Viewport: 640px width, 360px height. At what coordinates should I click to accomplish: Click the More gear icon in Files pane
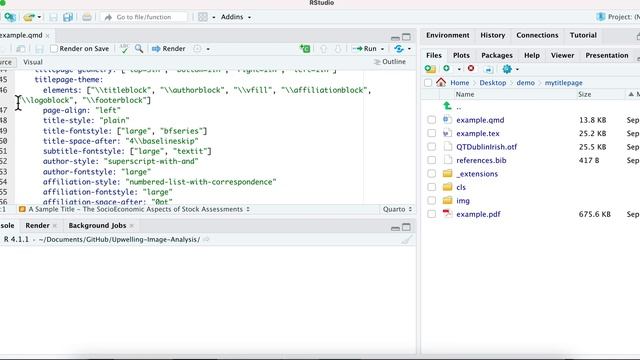coord(507,69)
